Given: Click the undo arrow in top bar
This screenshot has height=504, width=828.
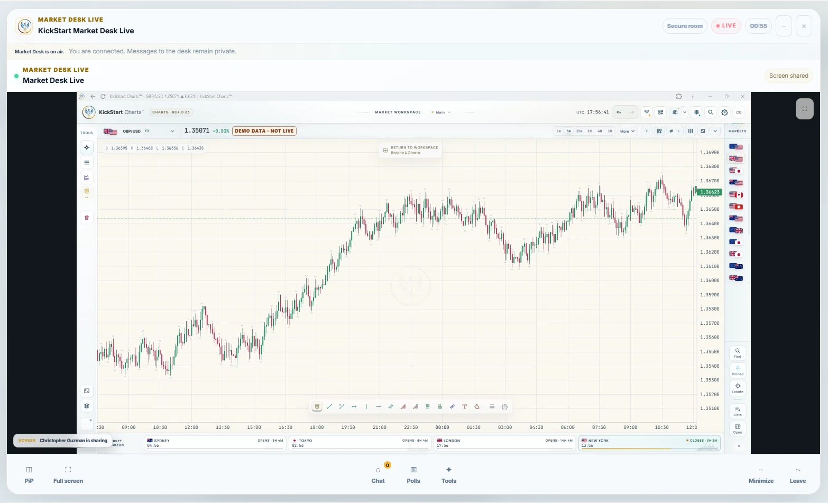Looking at the screenshot, I should pos(619,113).
